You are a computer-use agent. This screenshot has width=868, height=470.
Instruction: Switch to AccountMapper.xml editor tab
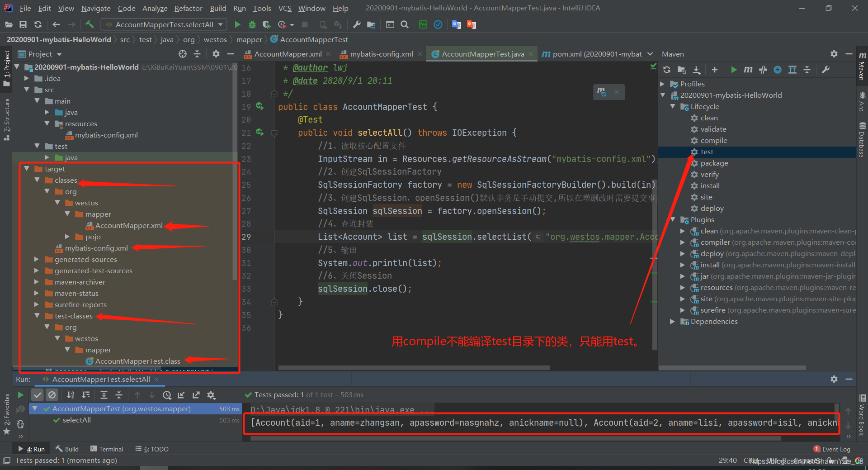tap(288, 54)
